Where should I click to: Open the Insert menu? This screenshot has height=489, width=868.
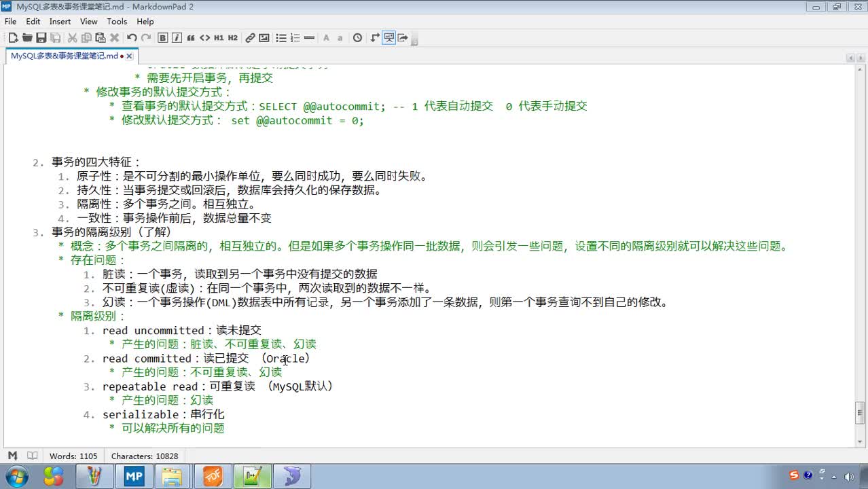(x=60, y=22)
